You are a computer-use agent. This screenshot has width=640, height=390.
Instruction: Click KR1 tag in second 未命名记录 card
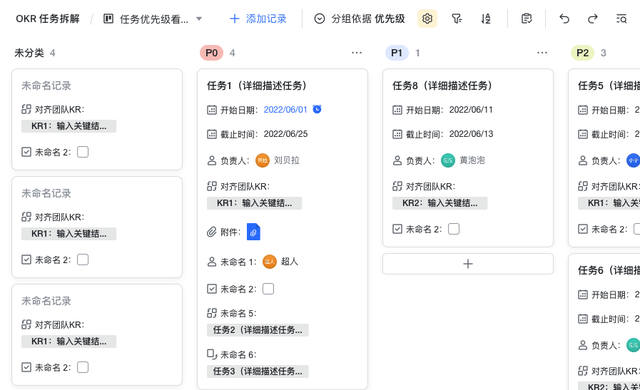pyautogui.click(x=69, y=234)
